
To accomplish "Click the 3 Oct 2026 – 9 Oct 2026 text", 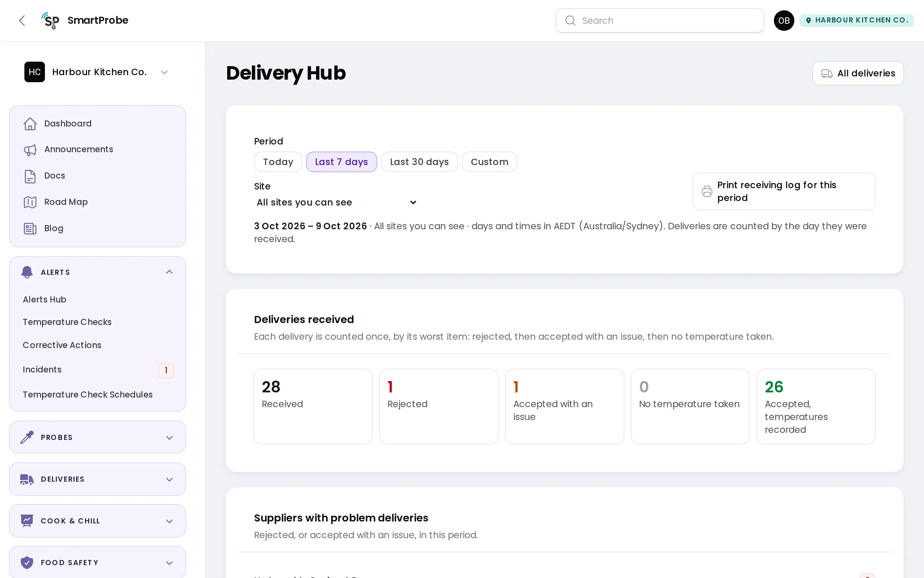I will click(x=310, y=226).
